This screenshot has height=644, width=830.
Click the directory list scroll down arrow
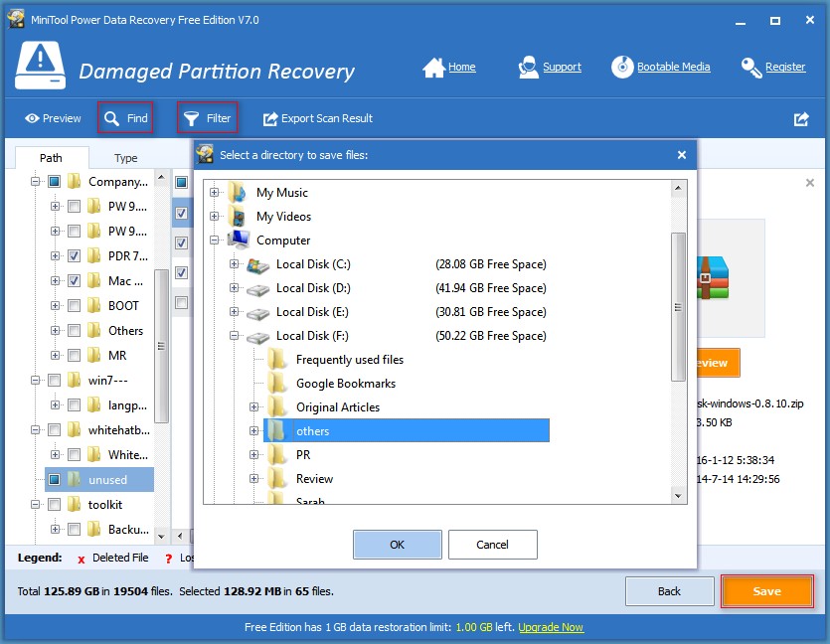tap(678, 496)
